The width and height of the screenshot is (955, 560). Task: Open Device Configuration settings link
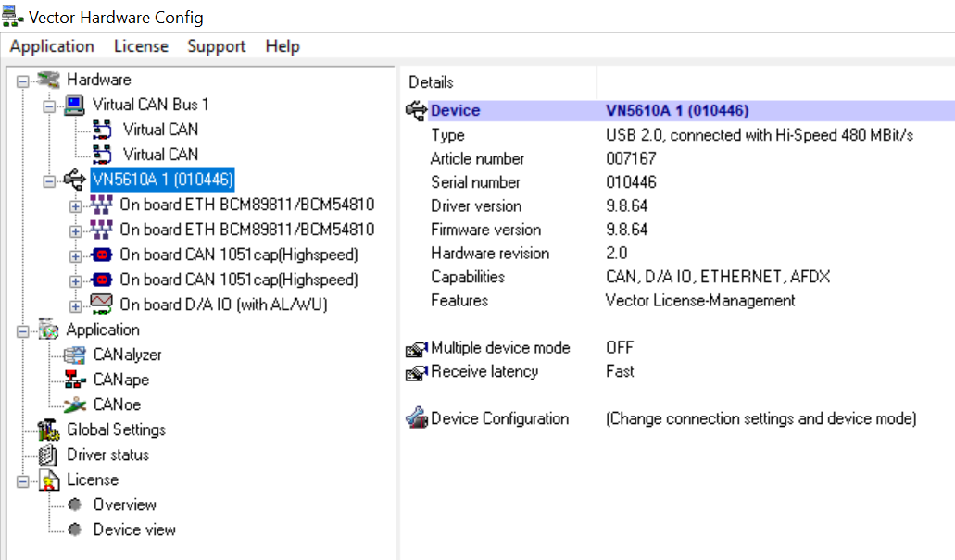tap(500, 418)
